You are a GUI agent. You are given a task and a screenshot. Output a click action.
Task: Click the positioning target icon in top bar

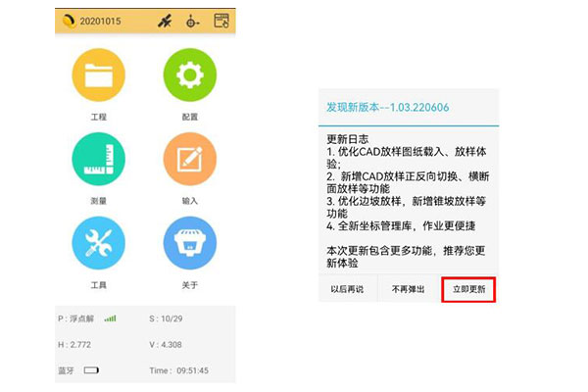(192, 20)
